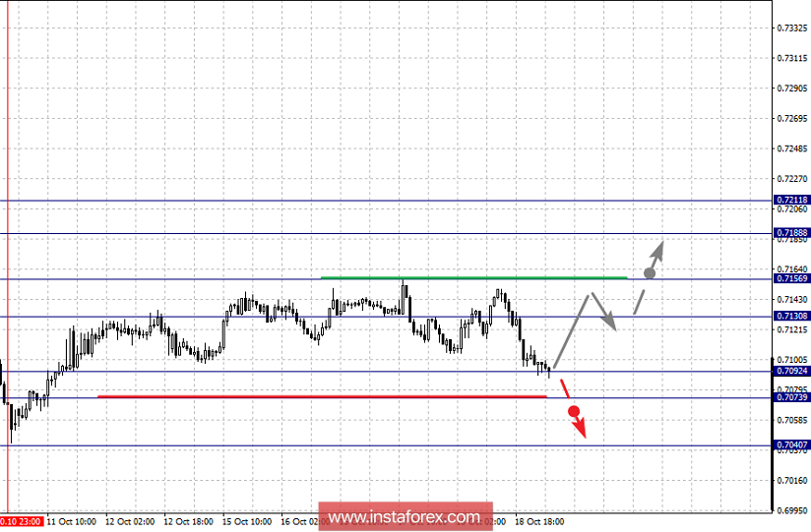Click the 0.71308 price level label
This screenshot has width=811, height=532.
click(792, 316)
